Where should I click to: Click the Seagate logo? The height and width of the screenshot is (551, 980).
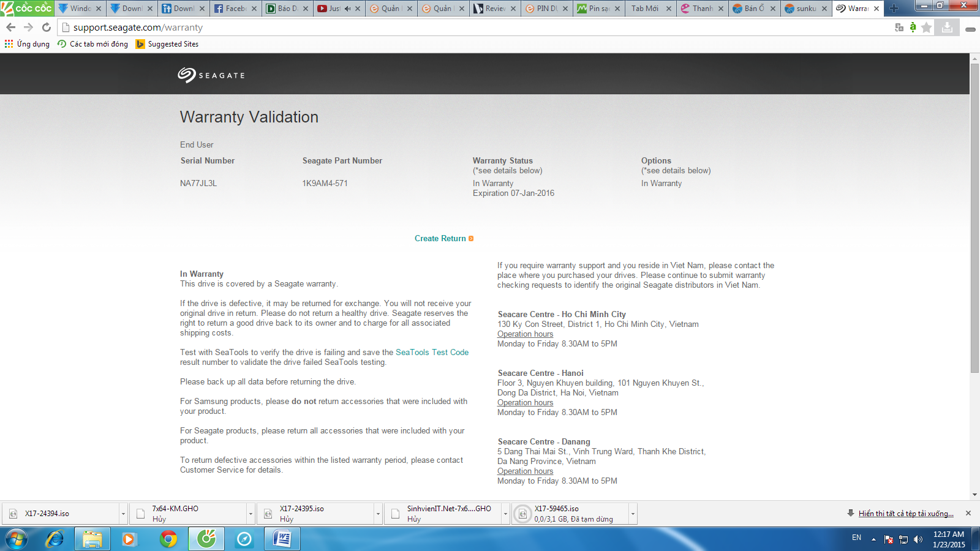pyautogui.click(x=211, y=75)
